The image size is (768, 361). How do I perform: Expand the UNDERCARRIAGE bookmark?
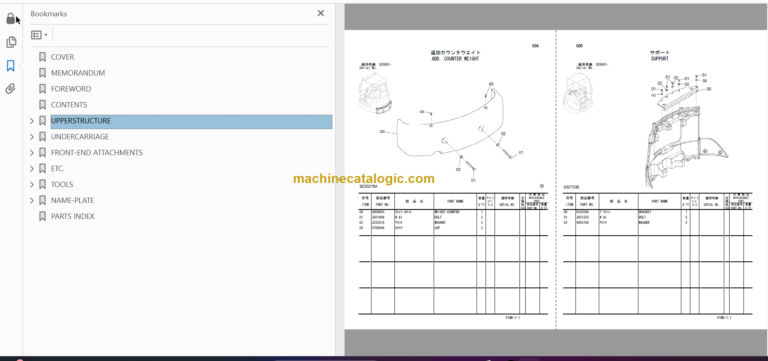[32, 137]
